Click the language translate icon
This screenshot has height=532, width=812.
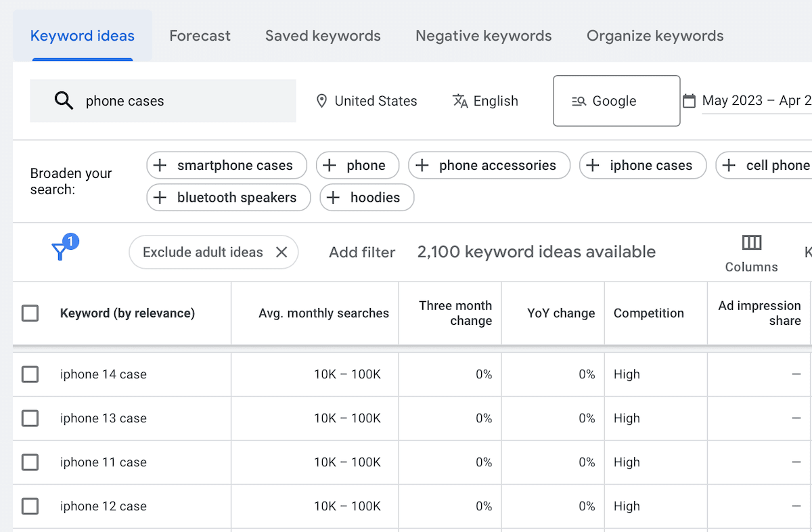click(x=460, y=101)
